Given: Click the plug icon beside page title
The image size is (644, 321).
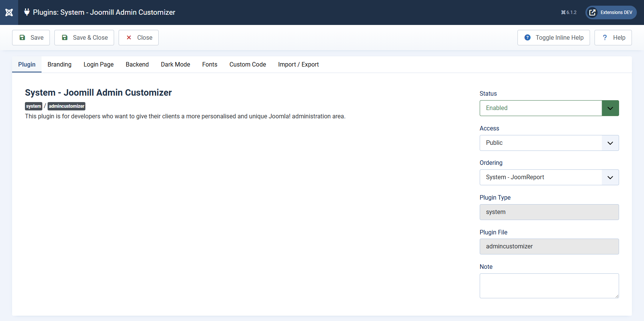Looking at the screenshot, I should (x=27, y=12).
